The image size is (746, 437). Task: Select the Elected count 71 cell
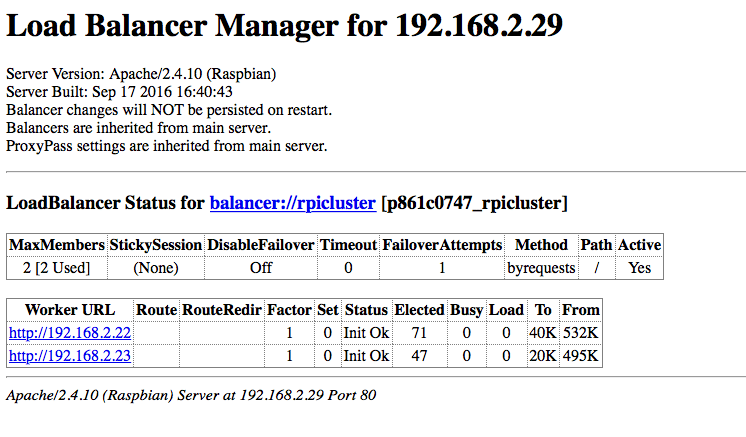[x=419, y=333]
